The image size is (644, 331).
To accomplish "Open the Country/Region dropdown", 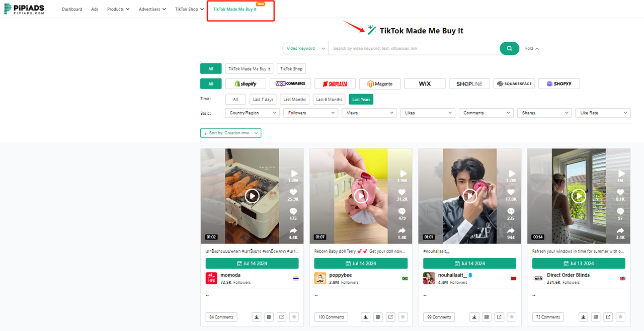I will pyautogui.click(x=252, y=113).
